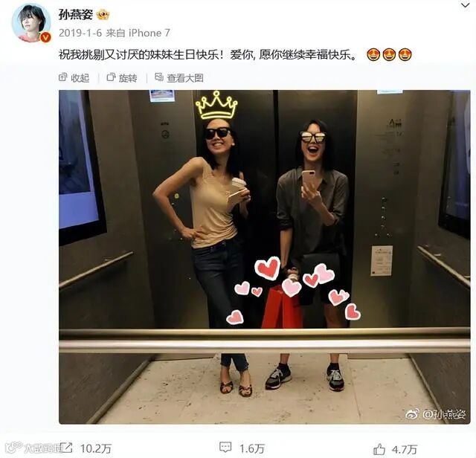Click the crown membership badge icon
The width and height of the screenshot is (476, 458).
pos(103,15)
